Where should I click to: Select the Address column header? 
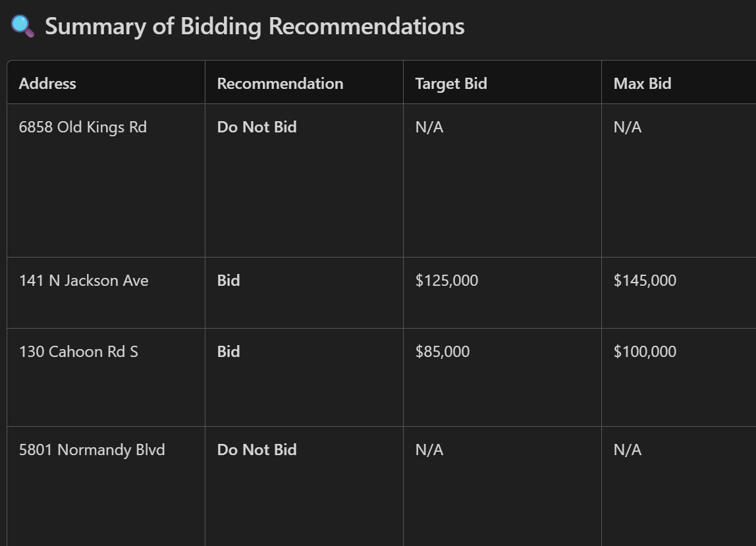(x=47, y=84)
